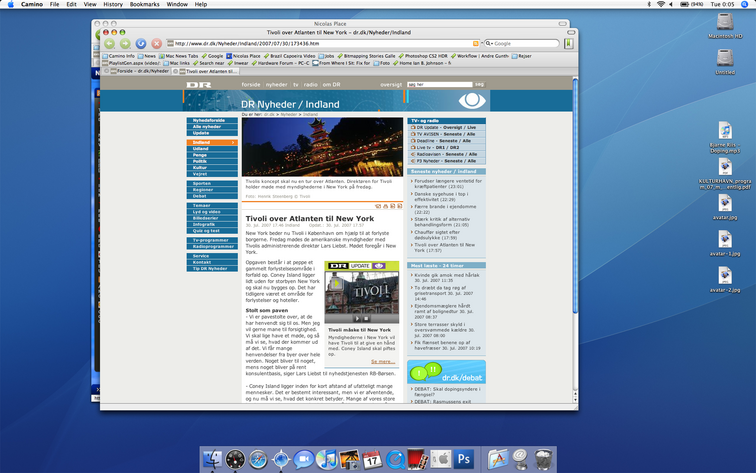Viewport: 756px width, 473px height.
Task: Click send-to-friend icon above article headline
Action: [378, 206]
